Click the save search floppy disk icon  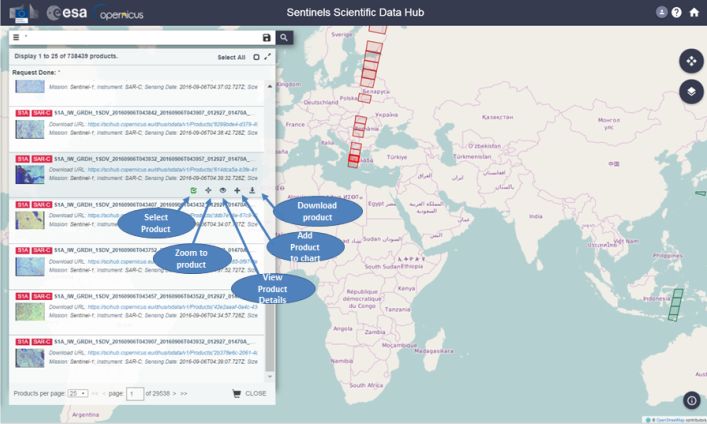click(266, 37)
